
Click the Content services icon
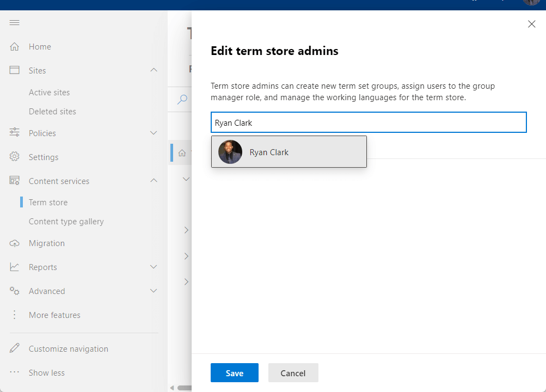click(14, 181)
